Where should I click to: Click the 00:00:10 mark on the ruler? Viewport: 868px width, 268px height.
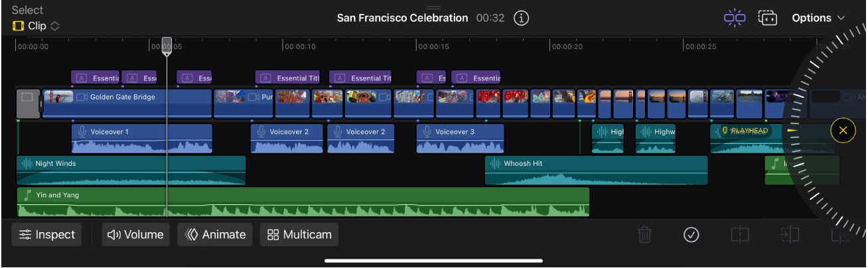tap(299, 46)
